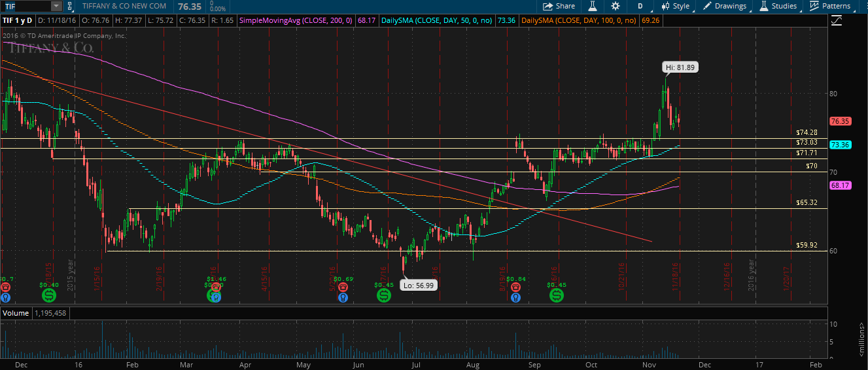Screen dimensions: 868x370
Task: Open the flask Edit Studies icon
Action: tap(593, 6)
